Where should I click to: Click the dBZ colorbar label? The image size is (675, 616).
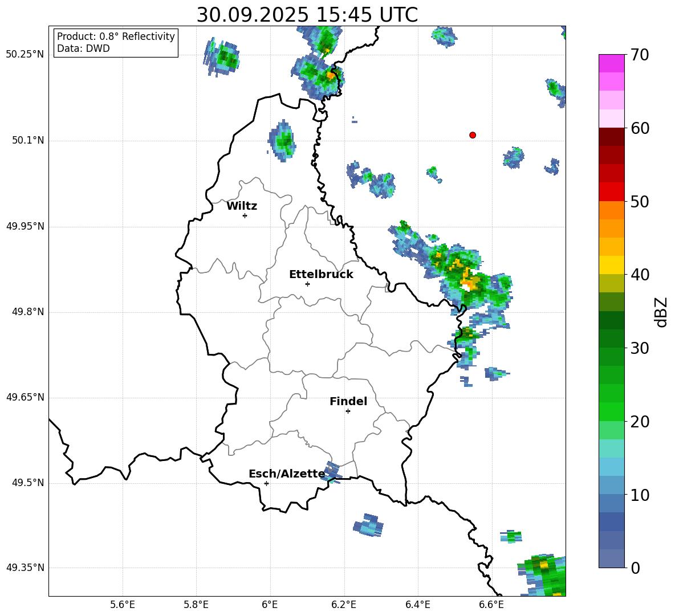(662, 312)
